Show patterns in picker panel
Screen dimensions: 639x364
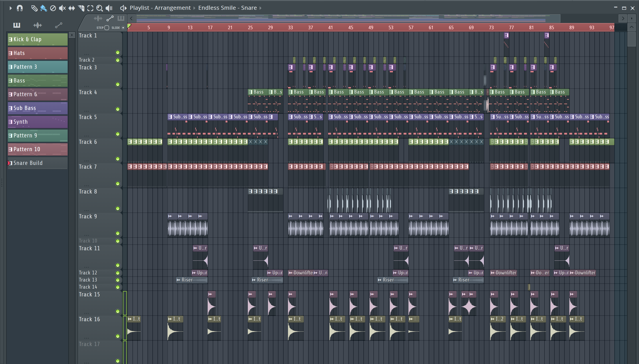click(x=17, y=25)
